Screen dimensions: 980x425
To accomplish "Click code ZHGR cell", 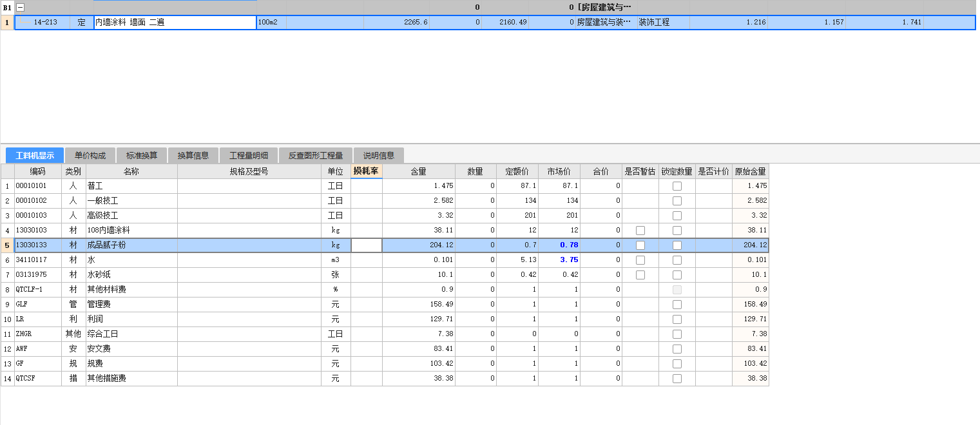I will click(38, 334).
